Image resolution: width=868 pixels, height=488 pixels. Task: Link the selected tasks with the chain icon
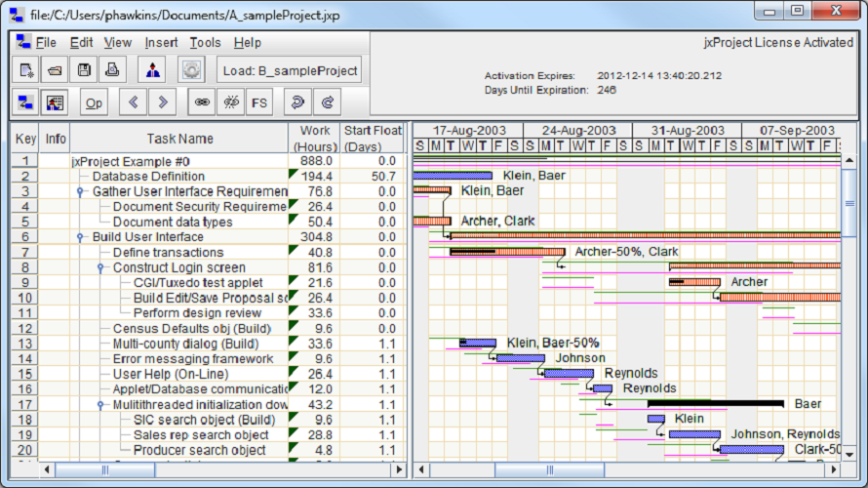pos(202,102)
